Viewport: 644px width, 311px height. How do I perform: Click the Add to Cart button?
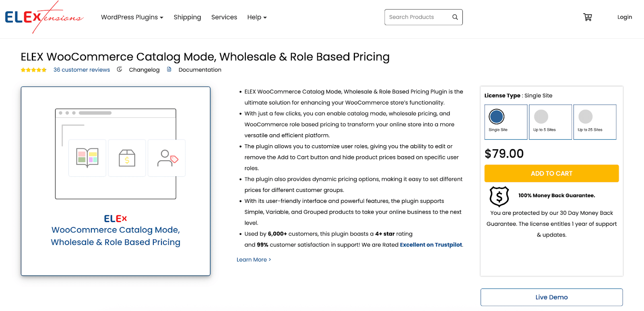tap(551, 173)
